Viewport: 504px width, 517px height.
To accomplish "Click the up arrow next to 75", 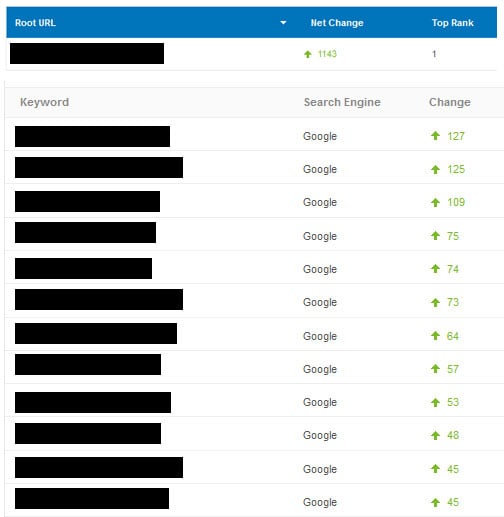I will (x=435, y=236).
